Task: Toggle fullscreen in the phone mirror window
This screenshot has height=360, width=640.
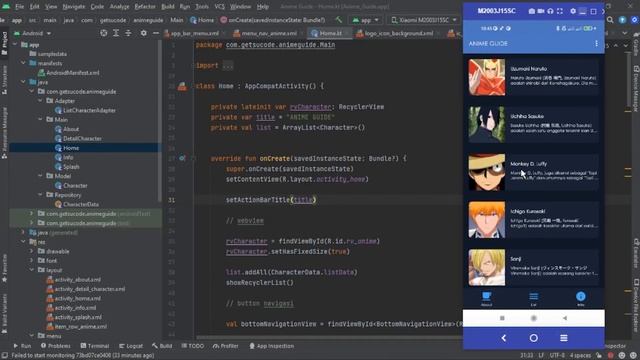Action: point(560,11)
